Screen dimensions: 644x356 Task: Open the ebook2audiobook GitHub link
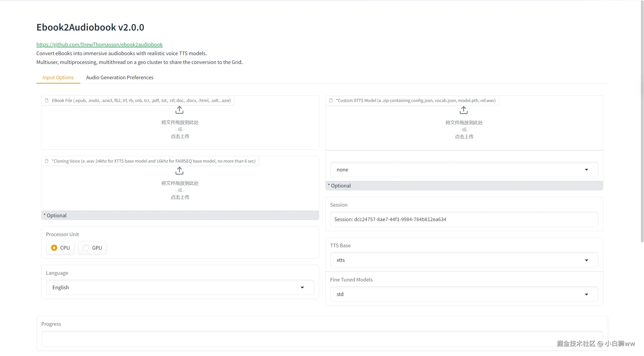click(99, 45)
